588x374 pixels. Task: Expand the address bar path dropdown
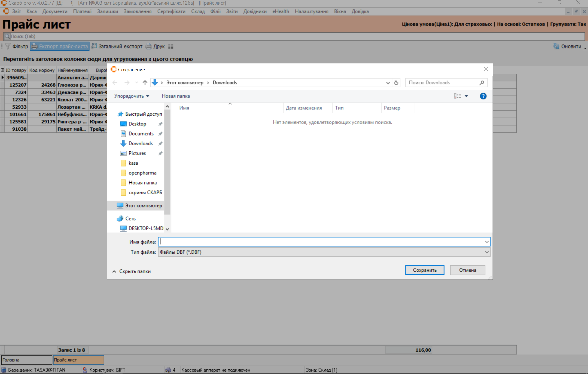coord(388,83)
